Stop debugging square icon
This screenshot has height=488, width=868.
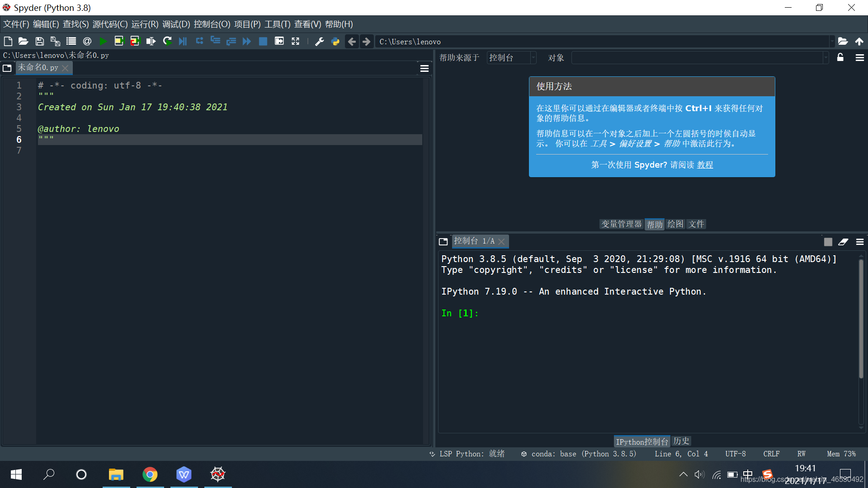[x=263, y=41]
